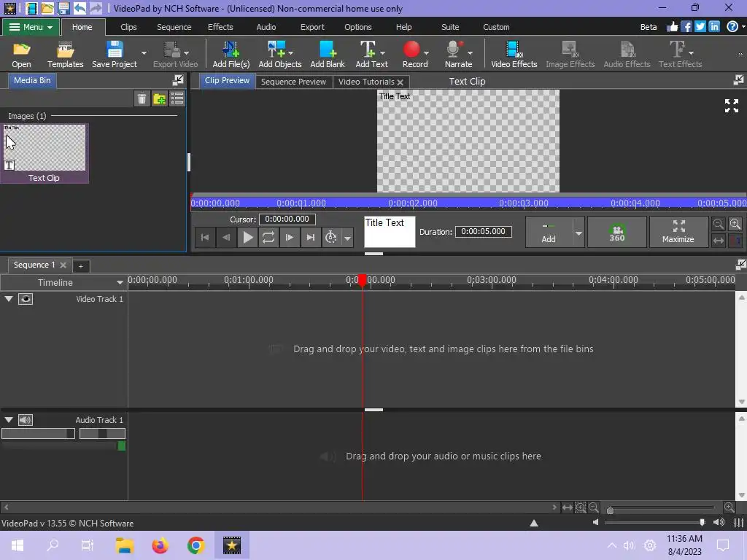Screen dimensions: 747x560
Task: Open Firefox from the taskbar
Action: (x=160, y=545)
